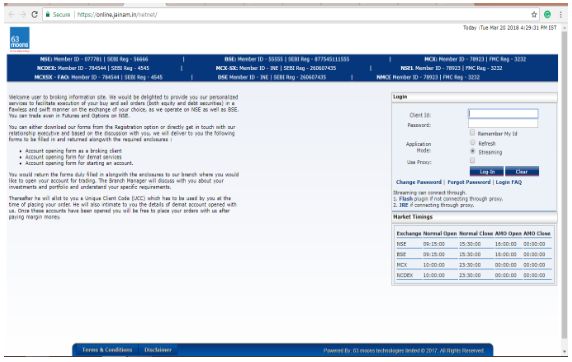Click the 'Account opening form for demat services' bullet
The height and width of the screenshot is (362, 572).
click(73, 157)
